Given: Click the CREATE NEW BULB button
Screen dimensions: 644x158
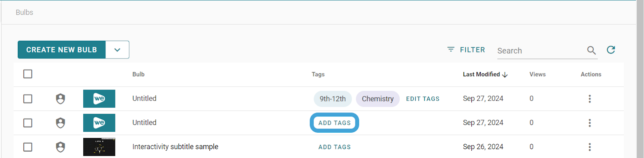Looking at the screenshot, I should (x=62, y=50).
